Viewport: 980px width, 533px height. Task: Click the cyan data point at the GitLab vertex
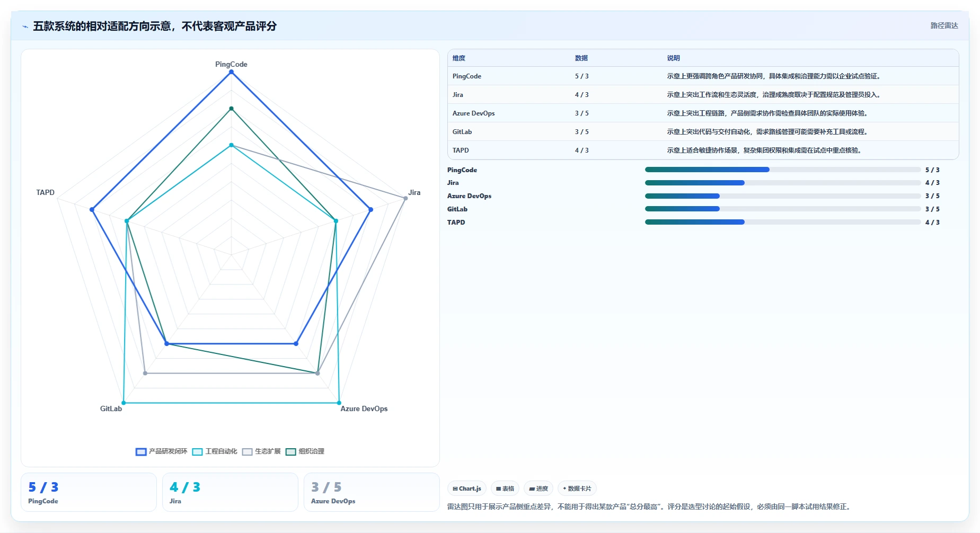coord(123,403)
